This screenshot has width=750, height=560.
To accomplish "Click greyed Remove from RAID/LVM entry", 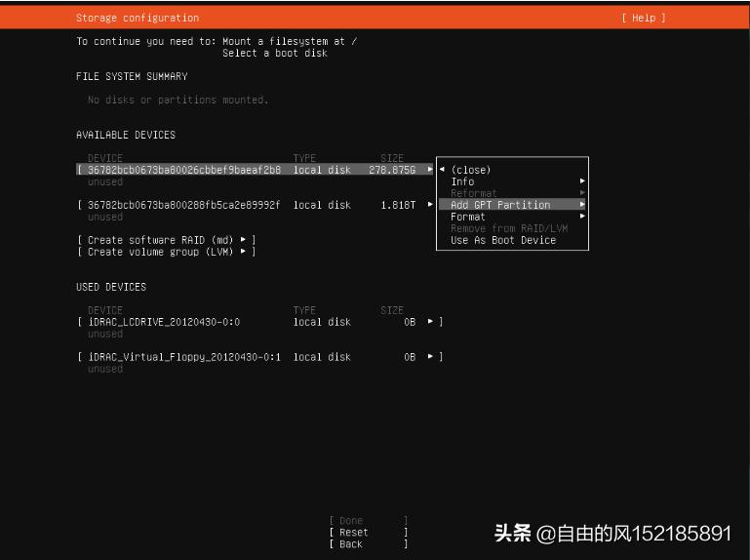I will (509, 228).
